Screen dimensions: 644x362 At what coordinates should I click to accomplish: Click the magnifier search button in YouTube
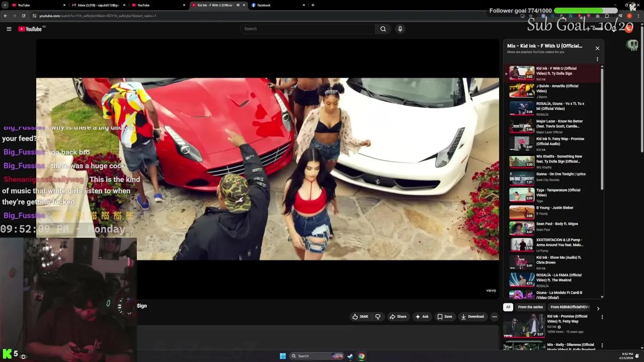[x=383, y=29]
